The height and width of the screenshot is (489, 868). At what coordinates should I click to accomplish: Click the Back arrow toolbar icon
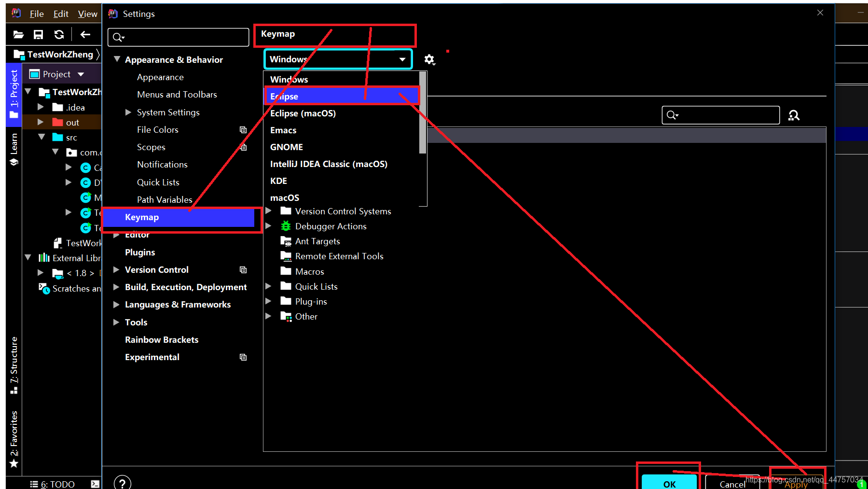point(85,34)
